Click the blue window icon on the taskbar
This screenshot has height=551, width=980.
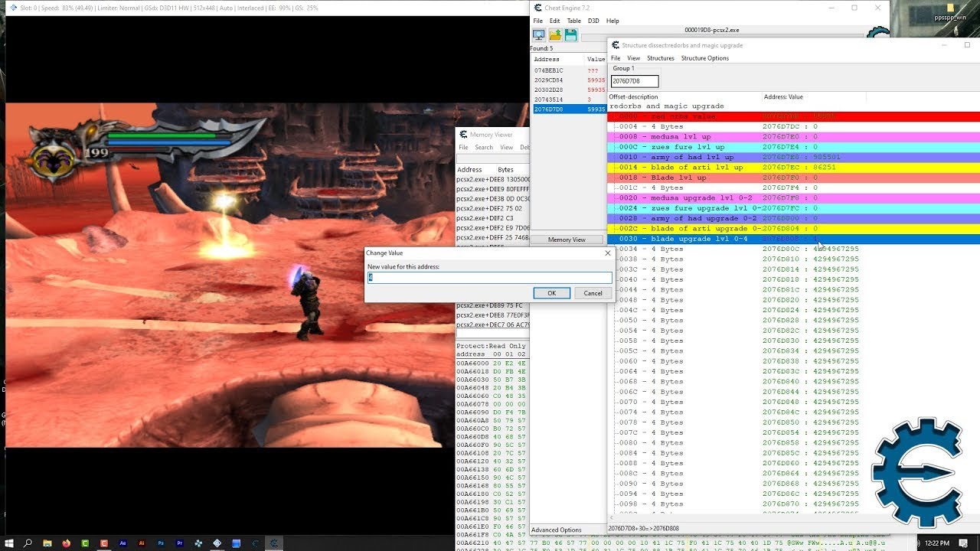click(x=237, y=543)
